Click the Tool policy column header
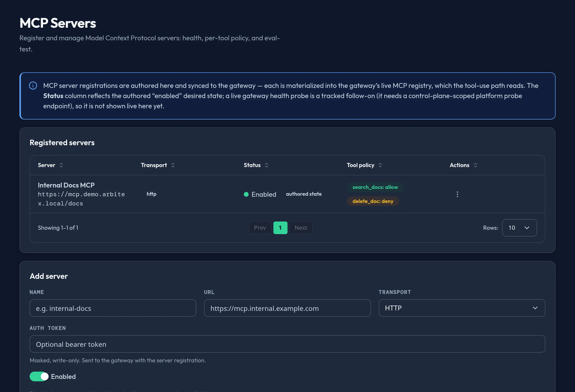Image resolution: width=575 pixels, height=392 pixels. click(x=360, y=165)
